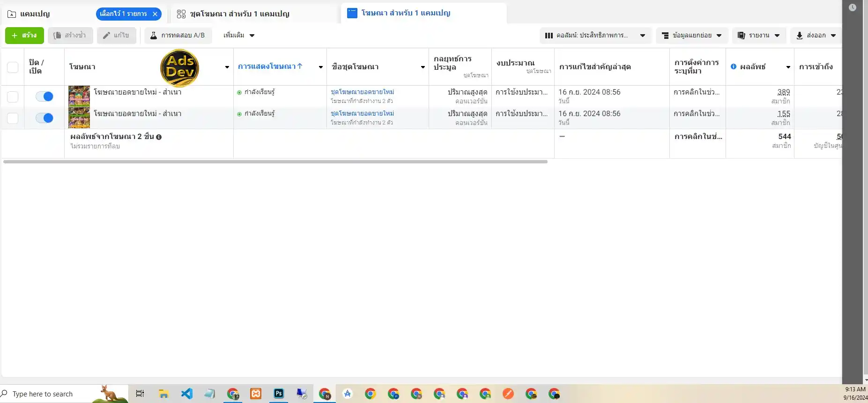Click the info icon beside ผลลัพธ์ header

pos(734,66)
